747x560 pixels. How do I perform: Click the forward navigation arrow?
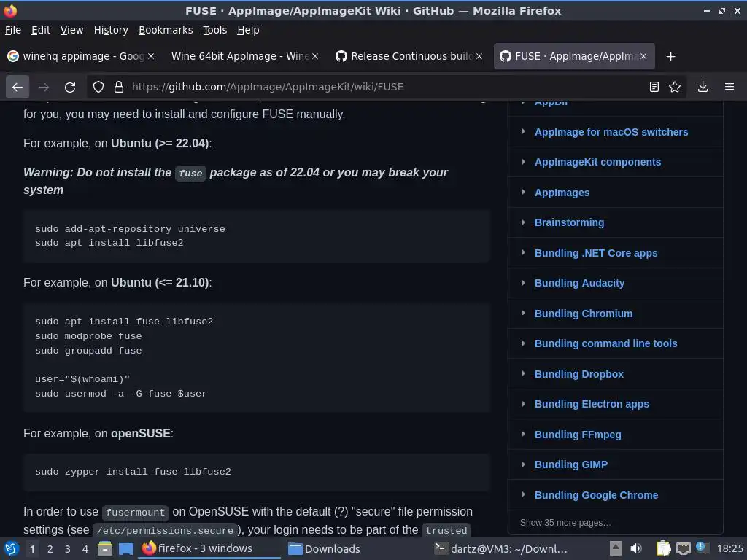tap(44, 87)
